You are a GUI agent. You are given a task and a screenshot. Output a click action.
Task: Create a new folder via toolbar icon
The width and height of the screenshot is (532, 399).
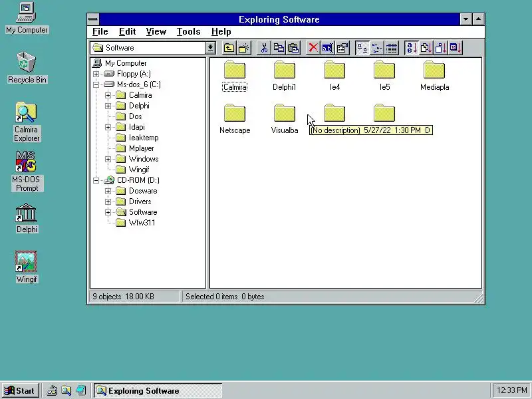click(x=243, y=48)
